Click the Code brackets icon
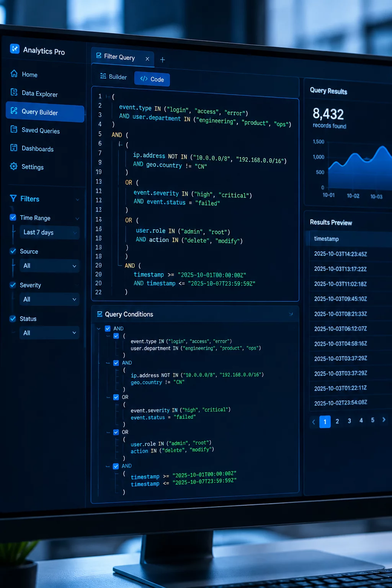This screenshot has height=588, width=392. coord(144,78)
